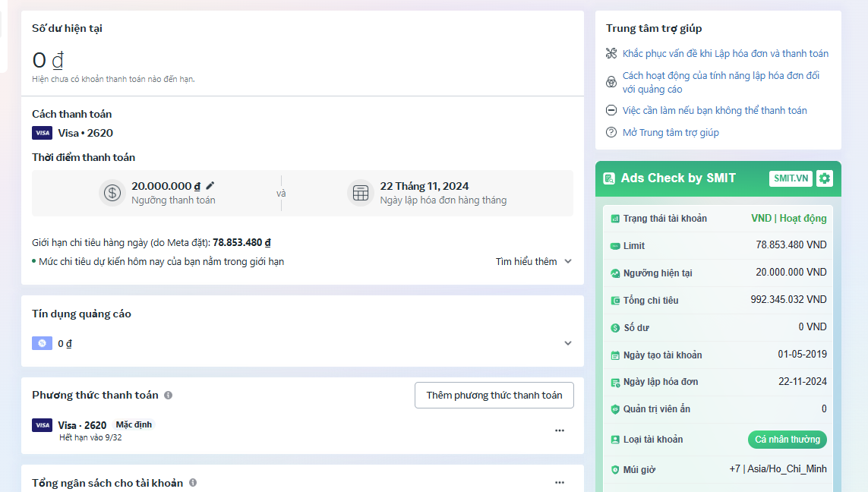Open SMIT Ads Check settings gear

(x=825, y=178)
